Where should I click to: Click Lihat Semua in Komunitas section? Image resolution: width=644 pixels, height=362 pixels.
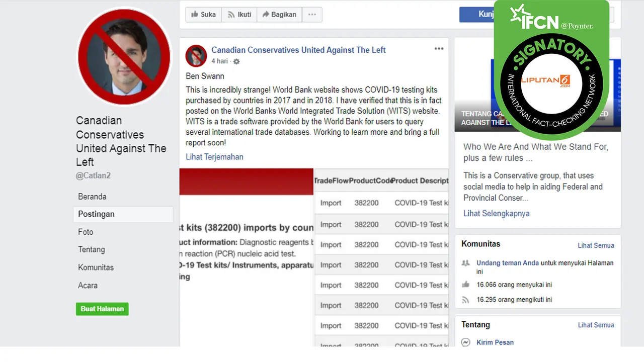596,245
